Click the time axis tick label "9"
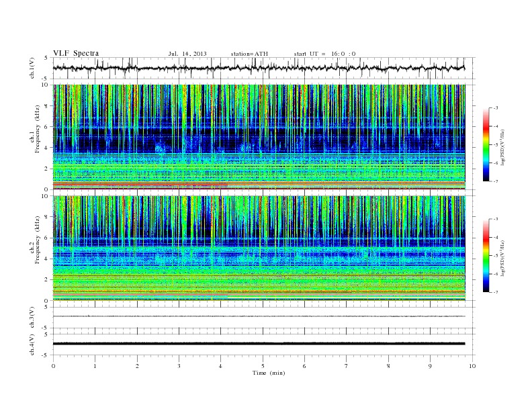Viewport: 532px width, 411px height. (430, 366)
